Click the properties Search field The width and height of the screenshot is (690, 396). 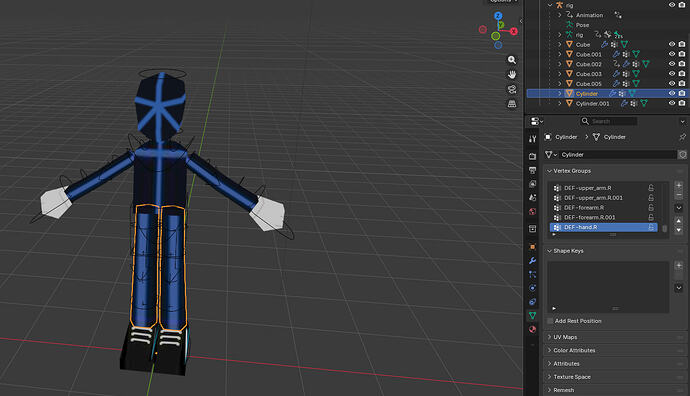609,121
